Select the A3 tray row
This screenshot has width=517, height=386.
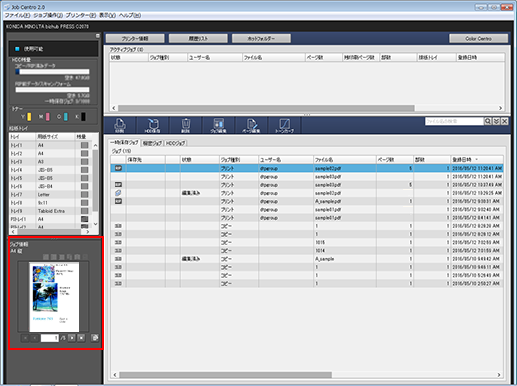click(x=50, y=162)
